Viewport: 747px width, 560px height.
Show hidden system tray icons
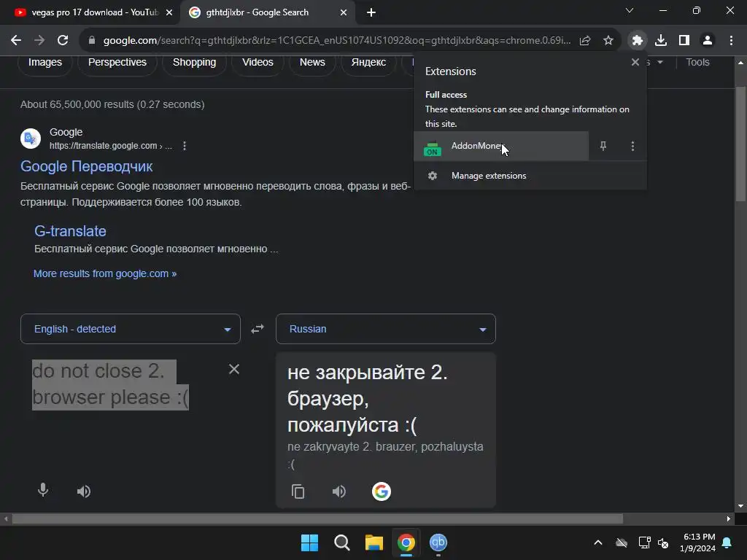click(x=598, y=542)
